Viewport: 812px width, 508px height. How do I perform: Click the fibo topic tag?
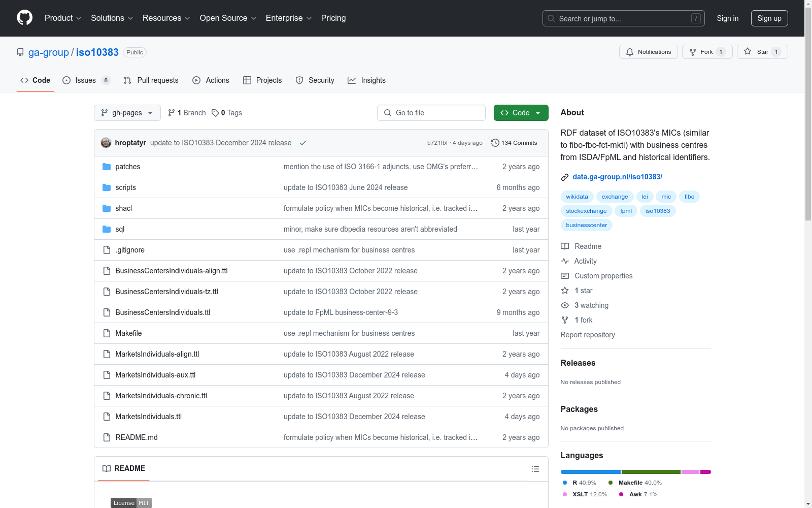point(689,197)
